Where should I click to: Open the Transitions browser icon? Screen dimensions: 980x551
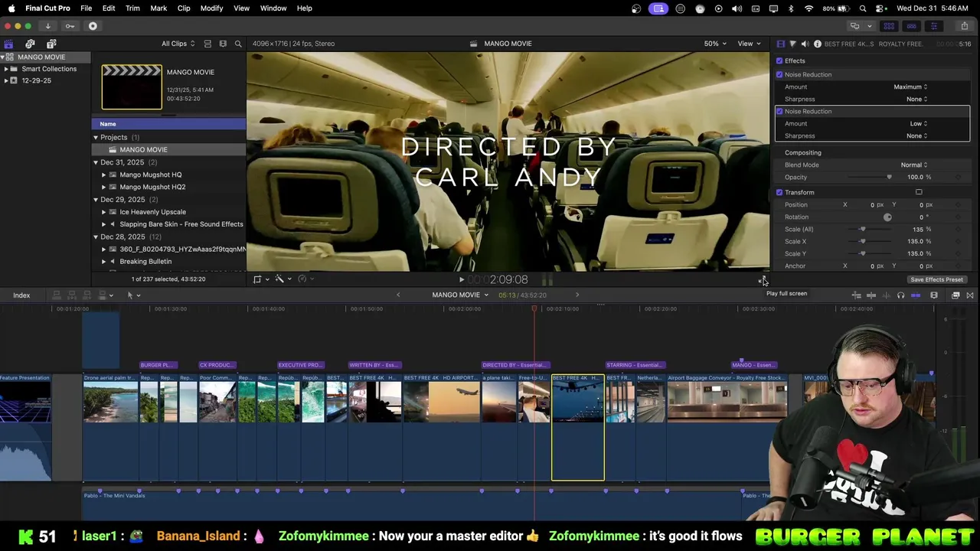pos(970,295)
